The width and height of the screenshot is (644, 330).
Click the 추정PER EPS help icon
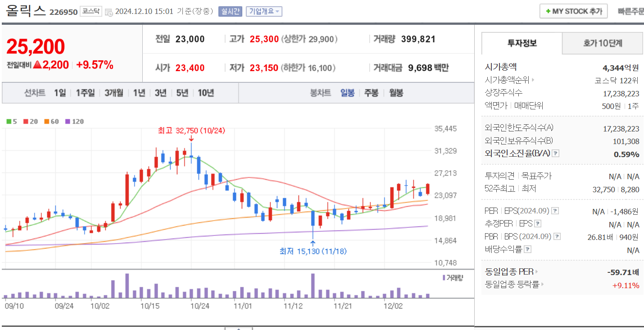coord(537,224)
